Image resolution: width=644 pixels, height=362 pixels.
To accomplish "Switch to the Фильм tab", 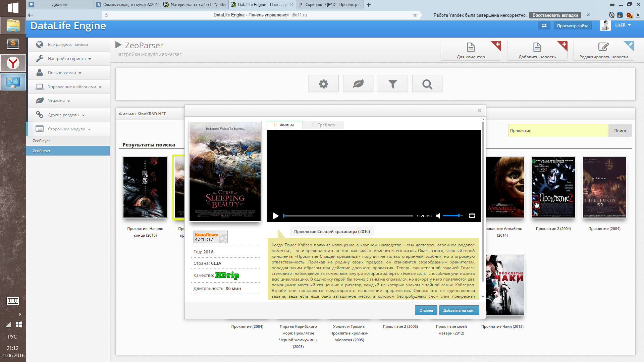I will pos(284,125).
